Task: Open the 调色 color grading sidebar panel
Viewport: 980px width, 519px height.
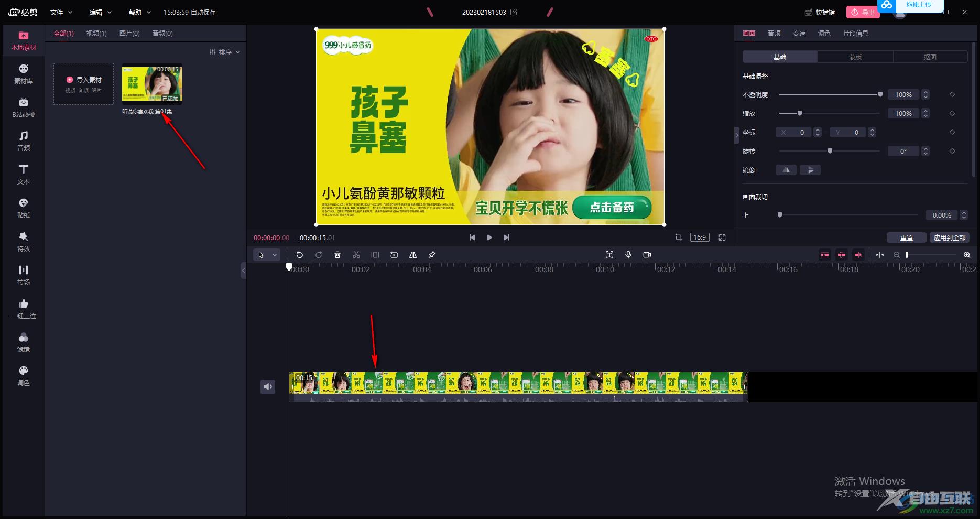Action: click(x=24, y=376)
